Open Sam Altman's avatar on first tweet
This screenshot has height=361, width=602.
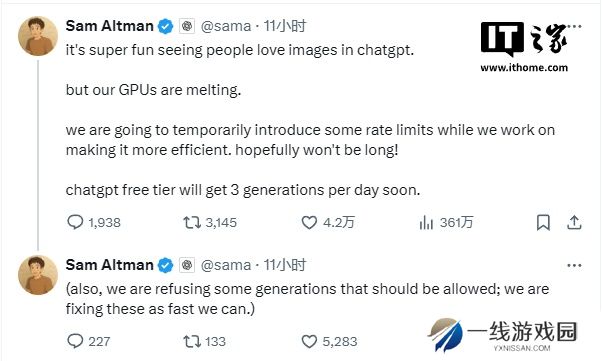38,36
